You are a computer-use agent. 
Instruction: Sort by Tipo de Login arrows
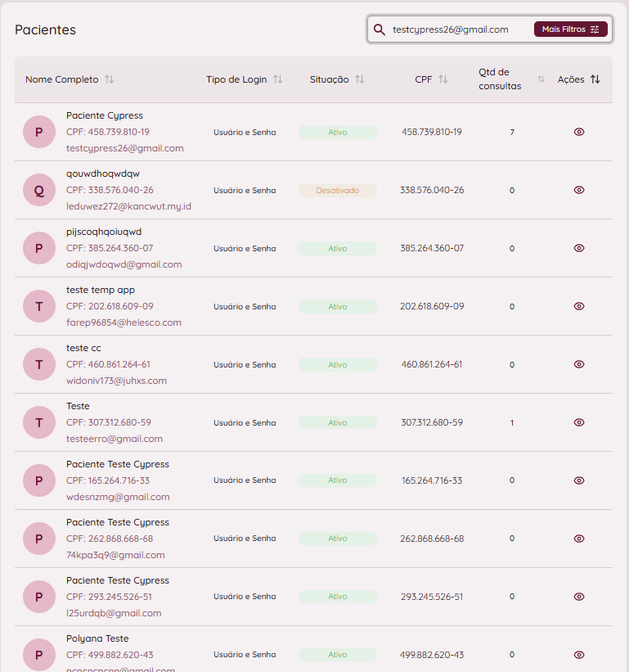pos(277,79)
